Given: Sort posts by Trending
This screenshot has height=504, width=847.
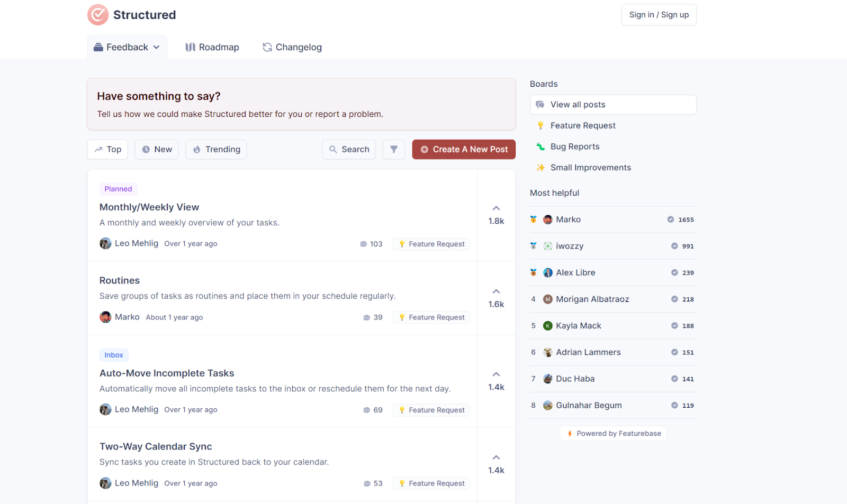Looking at the screenshot, I should [216, 149].
